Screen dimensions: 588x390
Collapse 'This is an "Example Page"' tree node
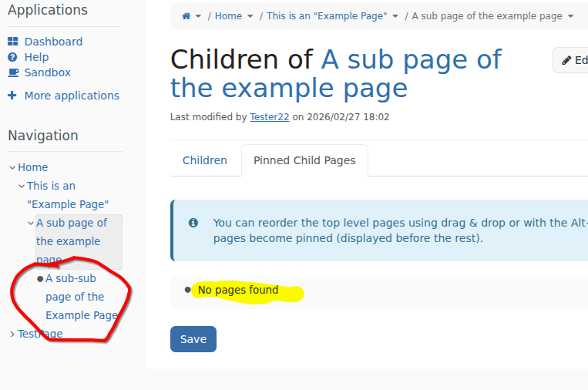click(x=22, y=186)
